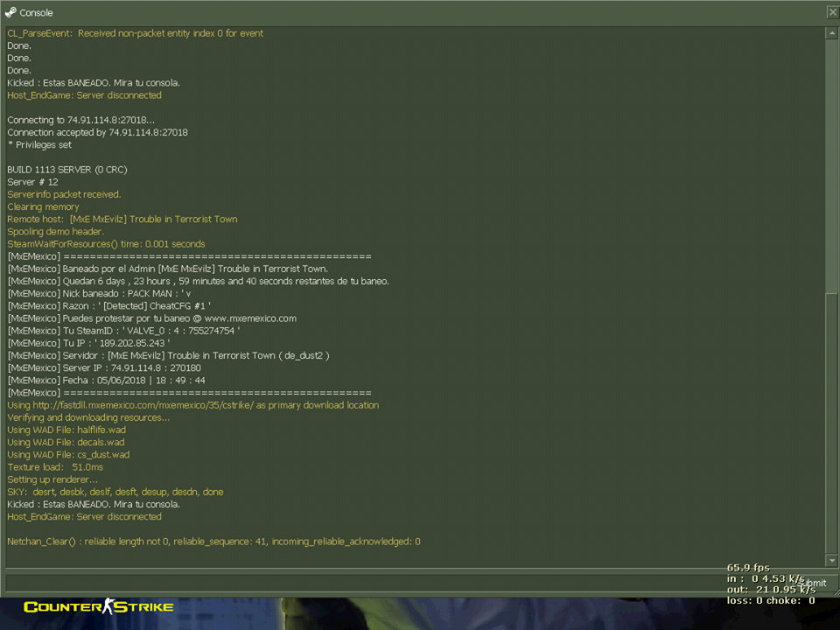Click the "* Privileges set" line
The image size is (840, 630).
tap(39, 144)
